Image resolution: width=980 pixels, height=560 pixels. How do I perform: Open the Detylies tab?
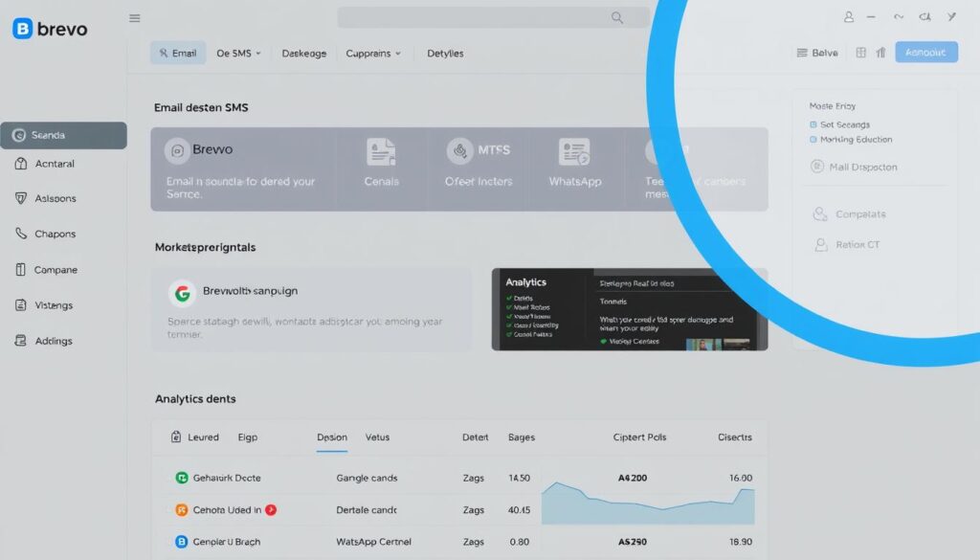tap(445, 53)
